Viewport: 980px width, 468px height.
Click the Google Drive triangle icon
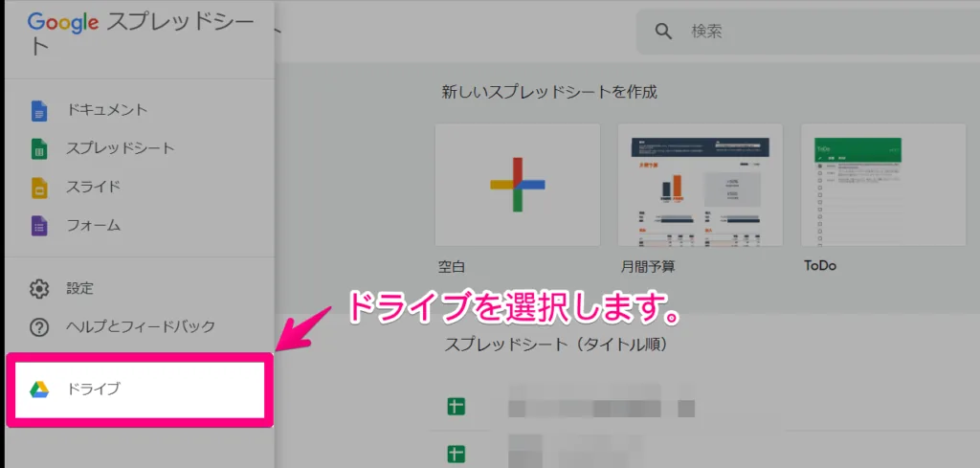(39, 390)
